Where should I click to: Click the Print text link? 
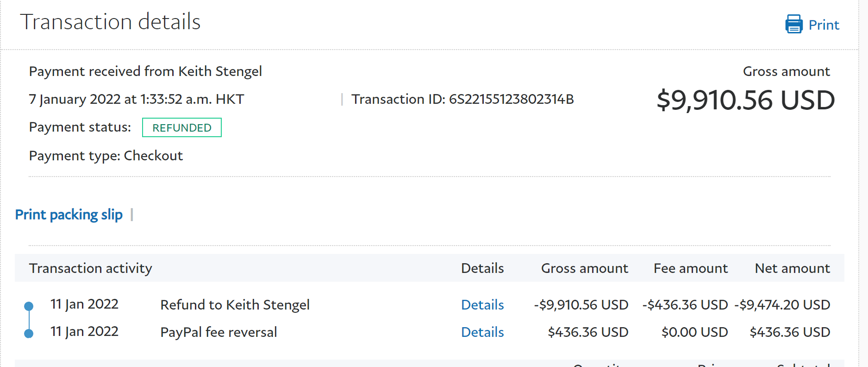[824, 25]
